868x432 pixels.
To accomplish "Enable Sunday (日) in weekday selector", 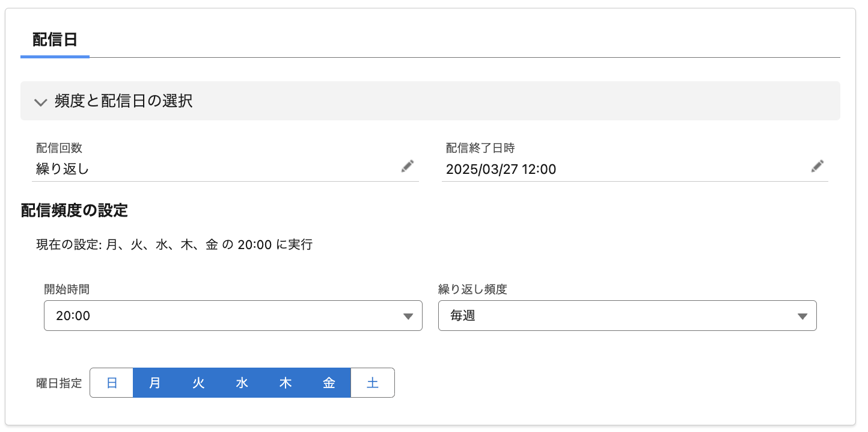I will (112, 383).
